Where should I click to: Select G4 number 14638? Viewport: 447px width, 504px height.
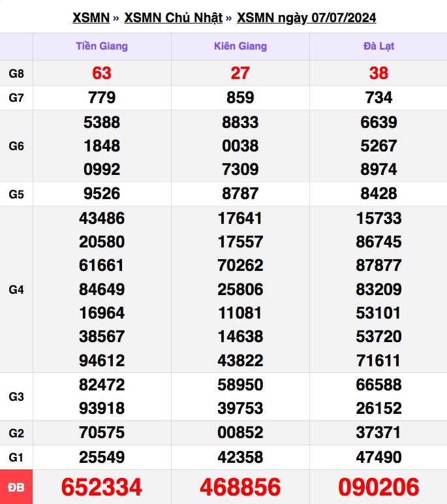pyautogui.click(x=240, y=336)
